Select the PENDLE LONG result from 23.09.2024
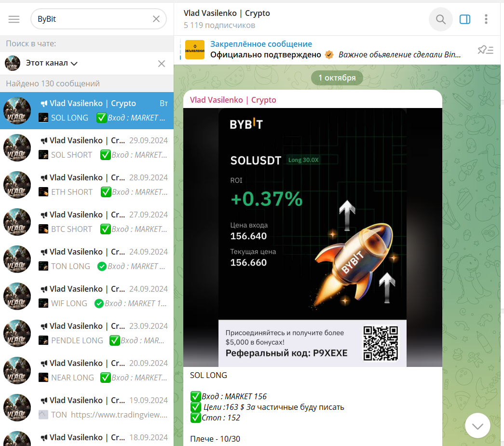The width and height of the screenshot is (504, 446). tap(87, 333)
